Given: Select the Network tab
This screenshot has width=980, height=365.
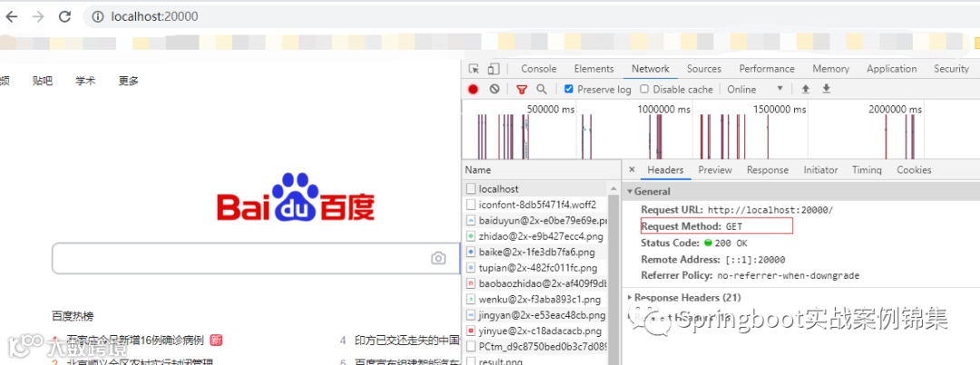Looking at the screenshot, I should (650, 69).
